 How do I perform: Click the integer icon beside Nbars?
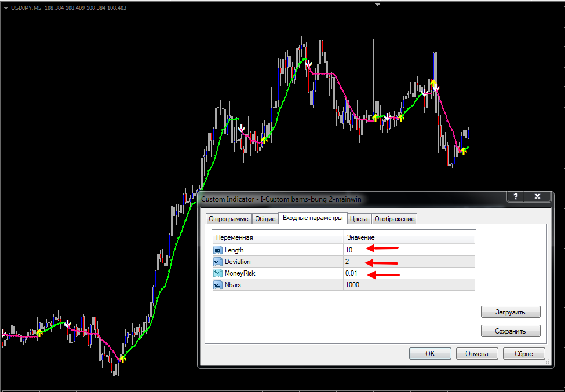click(218, 285)
